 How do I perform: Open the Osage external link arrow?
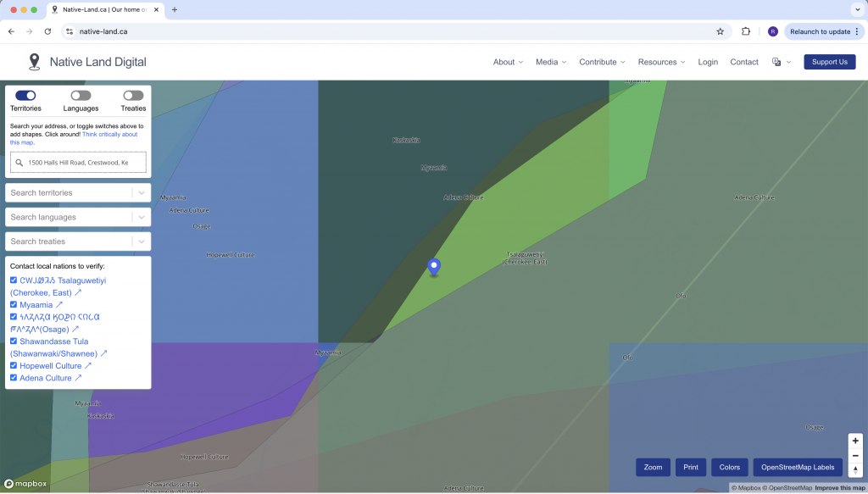(x=75, y=329)
